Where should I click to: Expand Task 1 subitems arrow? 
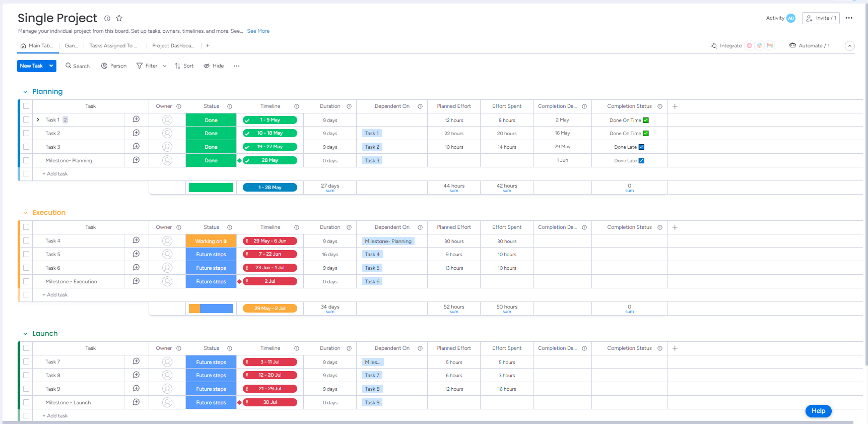(38, 120)
